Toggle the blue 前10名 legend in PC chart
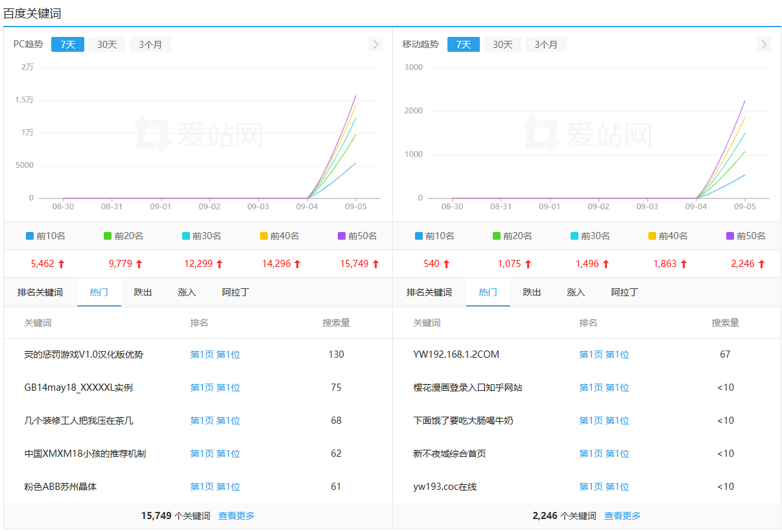Image resolution: width=782 pixels, height=532 pixels. (45, 236)
